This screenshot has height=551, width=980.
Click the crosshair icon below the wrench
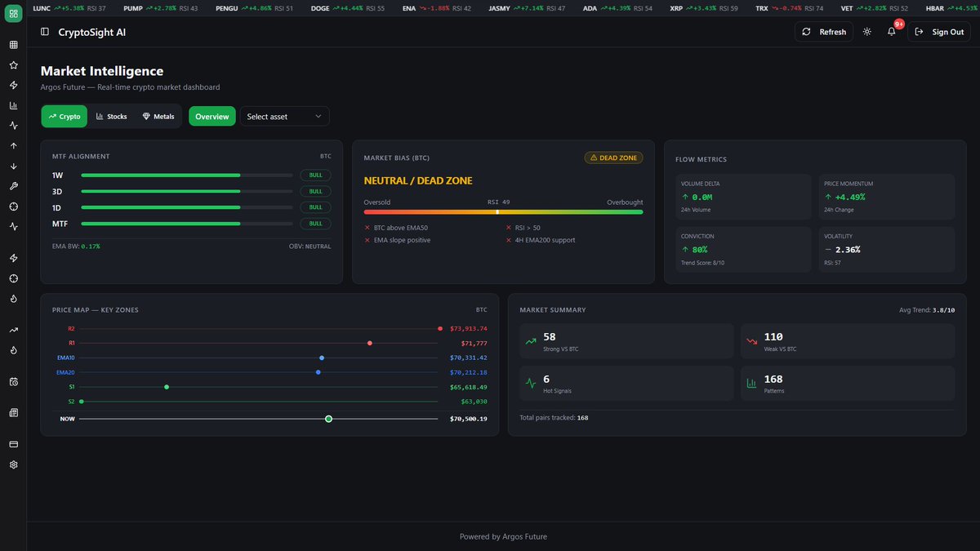point(13,207)
